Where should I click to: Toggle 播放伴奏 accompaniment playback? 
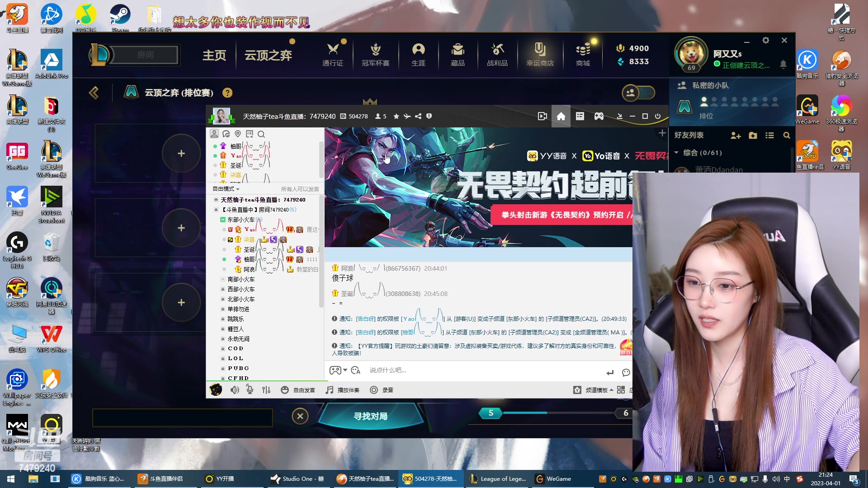click(343, 389)
